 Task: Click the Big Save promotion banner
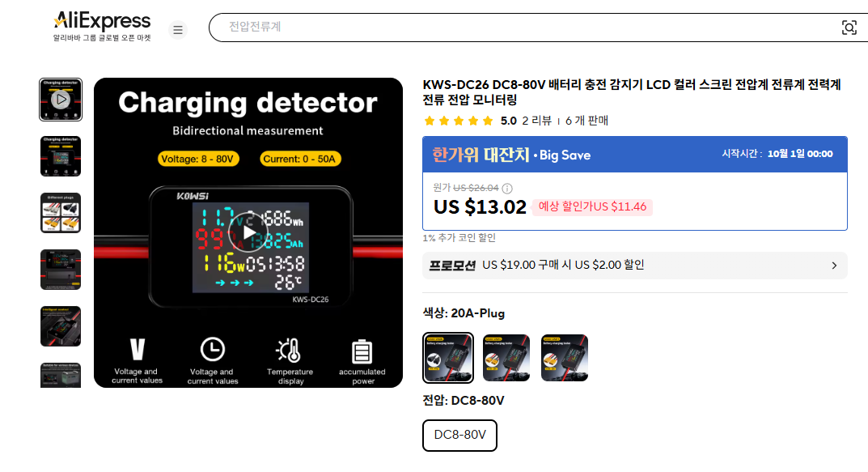point(635,155)
